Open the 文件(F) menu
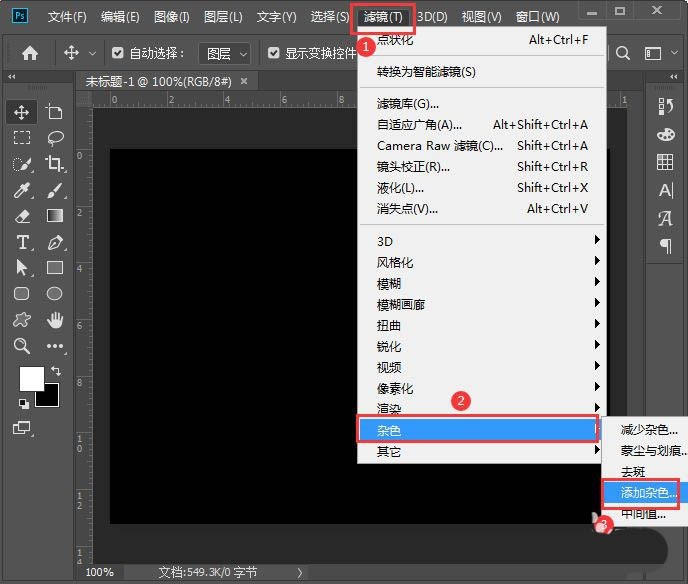Screen dimensions: 688x584 (67, 17)
